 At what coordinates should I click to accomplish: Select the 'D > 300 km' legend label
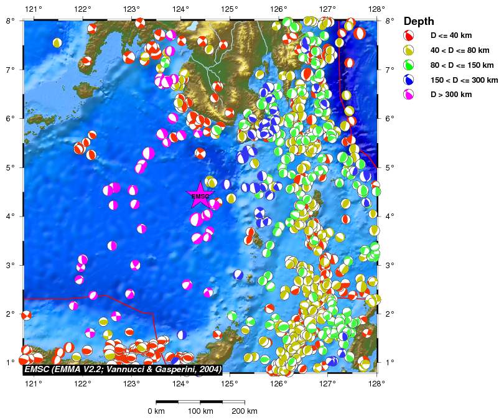pyautogui.click(x=451, y=95)
